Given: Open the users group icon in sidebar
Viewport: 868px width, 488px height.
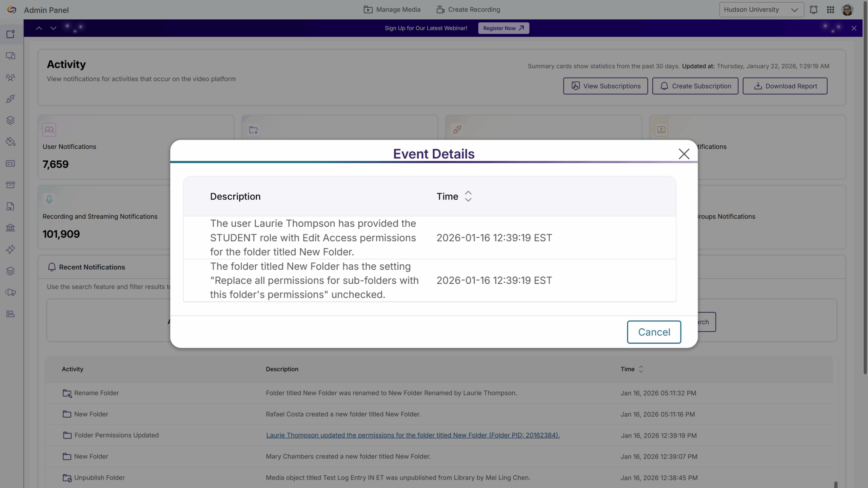Looking at the screenshot, I should point(11,77).
